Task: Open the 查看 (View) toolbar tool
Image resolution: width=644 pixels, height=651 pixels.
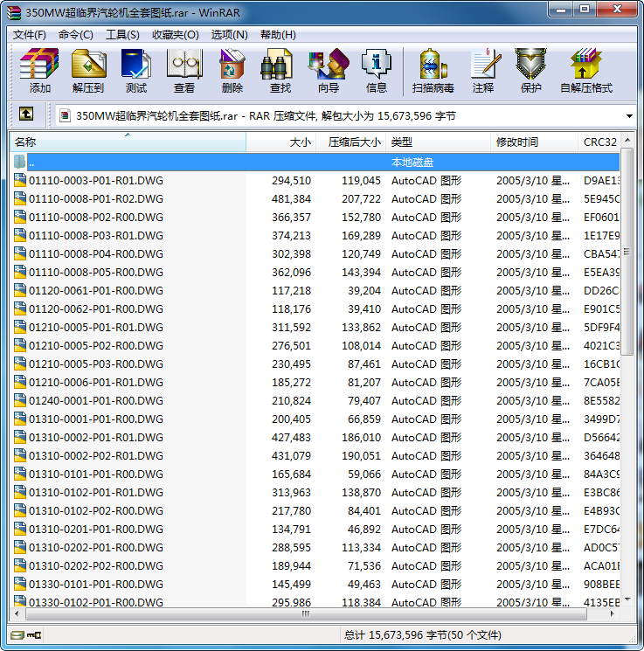Action: click(x=184, y=71)
